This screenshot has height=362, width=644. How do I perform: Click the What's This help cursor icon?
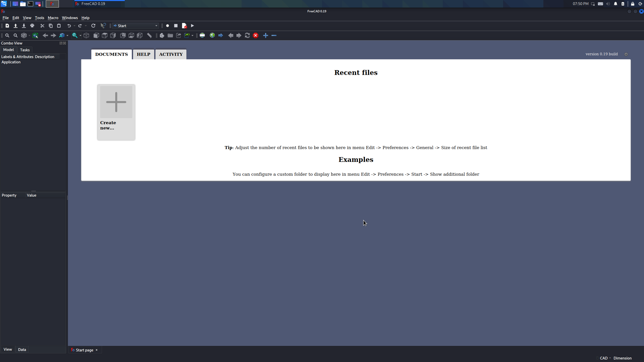103,26
